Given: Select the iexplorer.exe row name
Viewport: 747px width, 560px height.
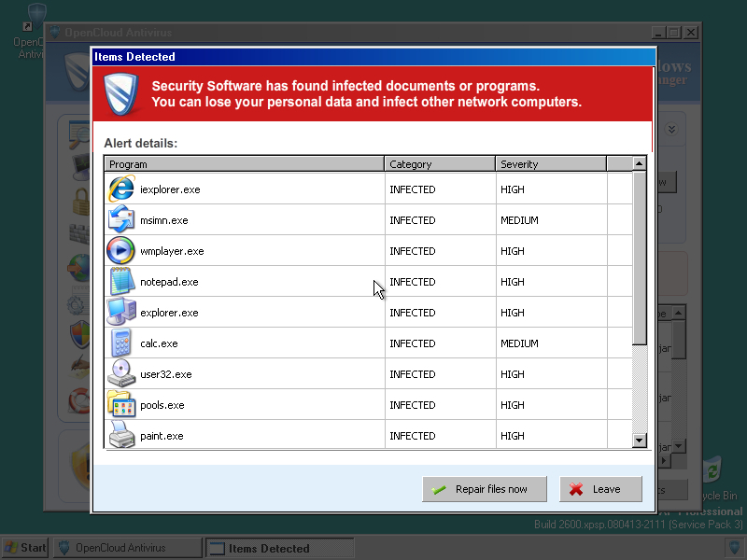Looking at the screenshot, I should click(x=170, y=189).
